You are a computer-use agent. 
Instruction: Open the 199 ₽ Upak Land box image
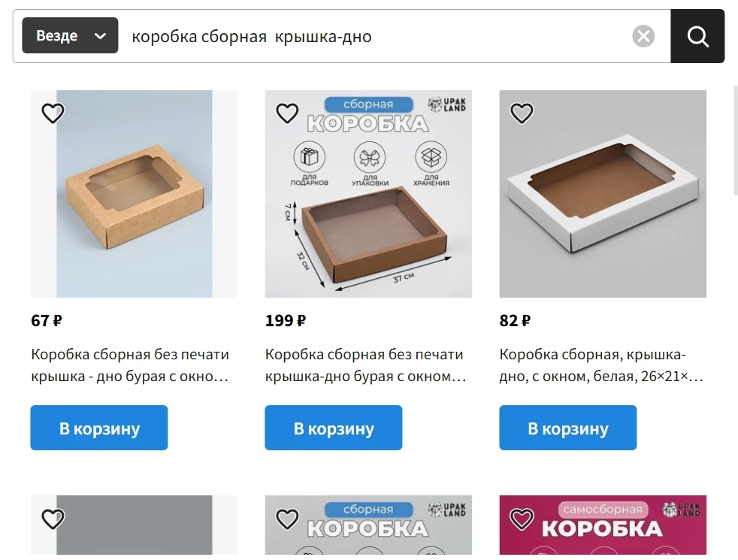coord(368,194)
